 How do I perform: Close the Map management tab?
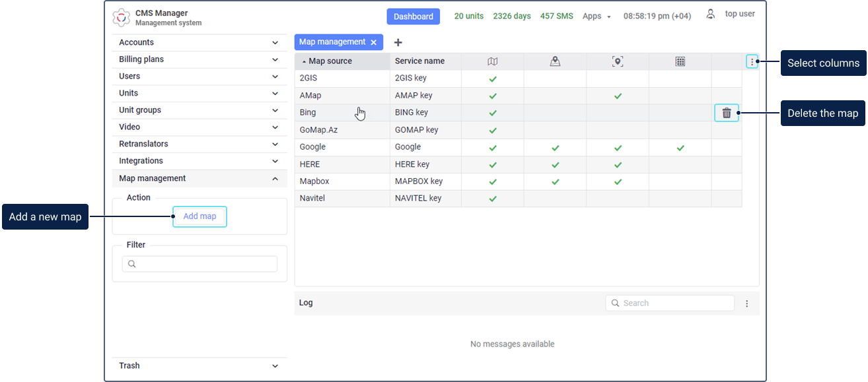pos(373,42)
